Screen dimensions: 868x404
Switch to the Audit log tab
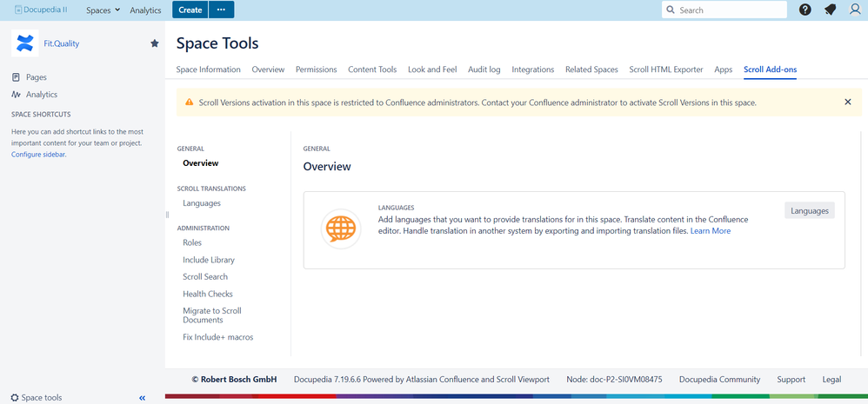484,70
